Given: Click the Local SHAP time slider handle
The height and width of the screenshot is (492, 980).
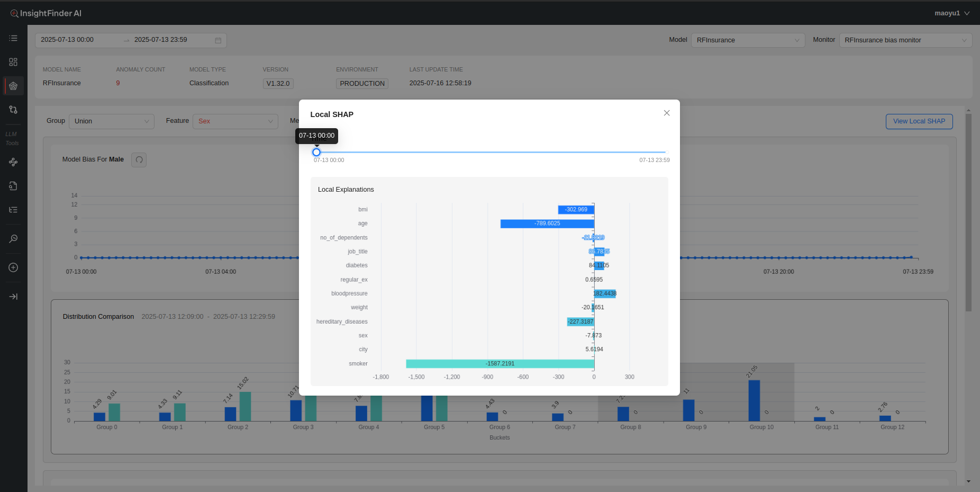Looking at the screenshot, I should coord(316,153).
